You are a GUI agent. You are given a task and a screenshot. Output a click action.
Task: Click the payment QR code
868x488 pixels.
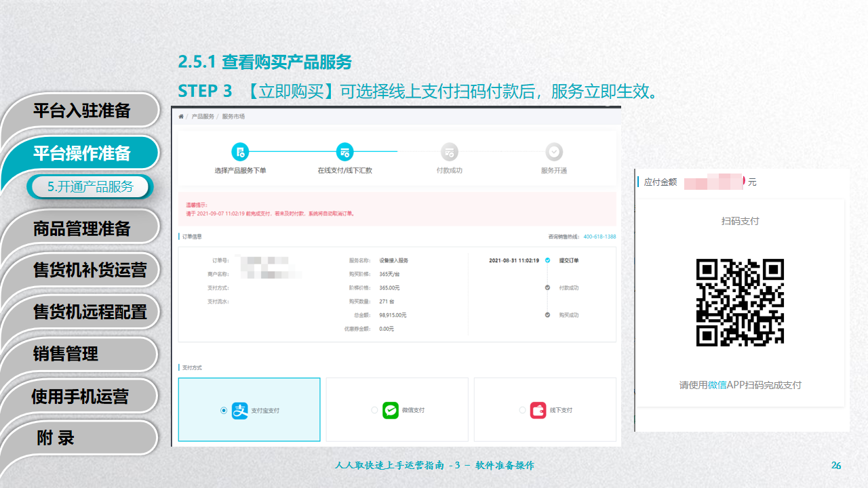coord(740,302)
